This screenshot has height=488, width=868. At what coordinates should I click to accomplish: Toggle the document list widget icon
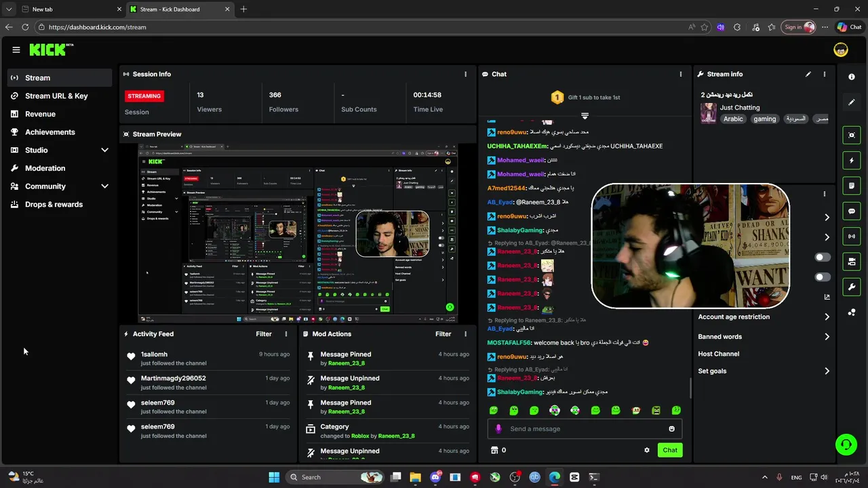point(852,186)
